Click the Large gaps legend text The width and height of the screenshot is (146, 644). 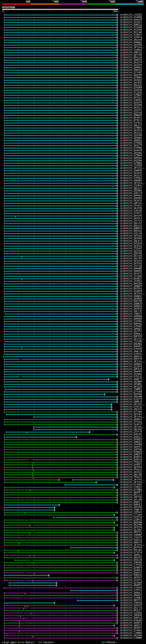[x=28, y=642]
